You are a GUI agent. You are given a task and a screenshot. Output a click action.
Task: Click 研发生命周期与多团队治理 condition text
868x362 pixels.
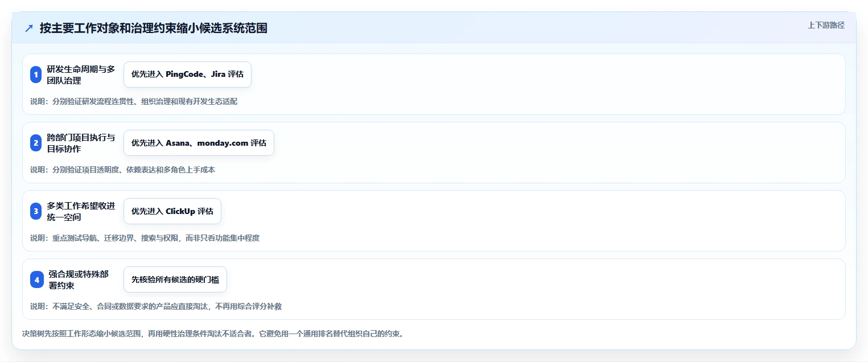coord(81,75)
